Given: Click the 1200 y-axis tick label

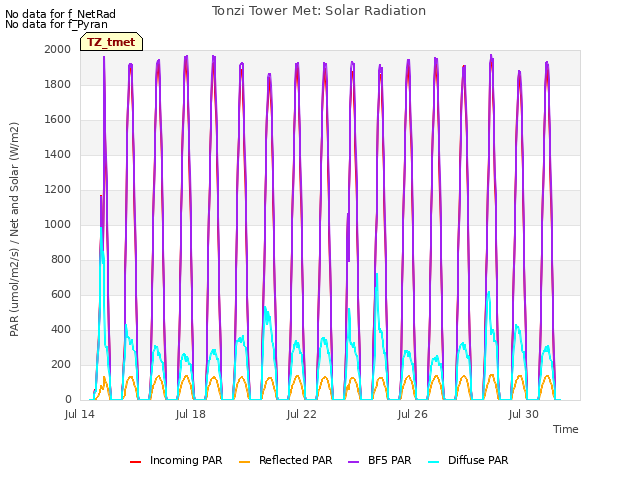Looking at the screenshot, I should tap(58, 189).
